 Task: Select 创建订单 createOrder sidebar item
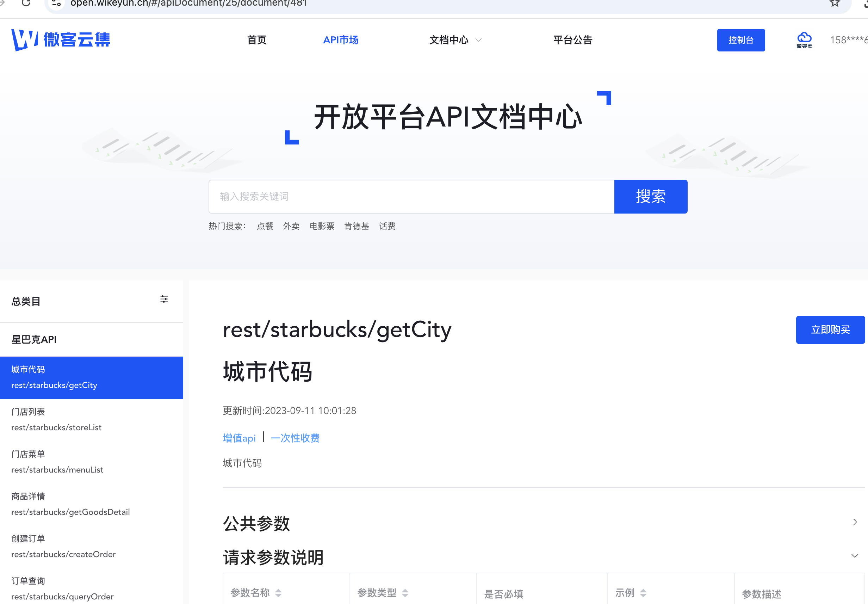[92, 547]
